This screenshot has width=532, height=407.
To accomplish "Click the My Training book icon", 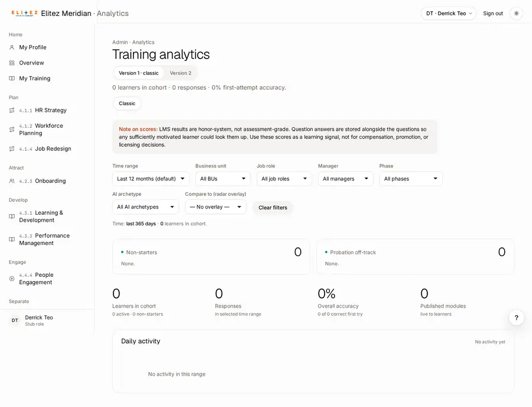I will click(x=12, y=79).
